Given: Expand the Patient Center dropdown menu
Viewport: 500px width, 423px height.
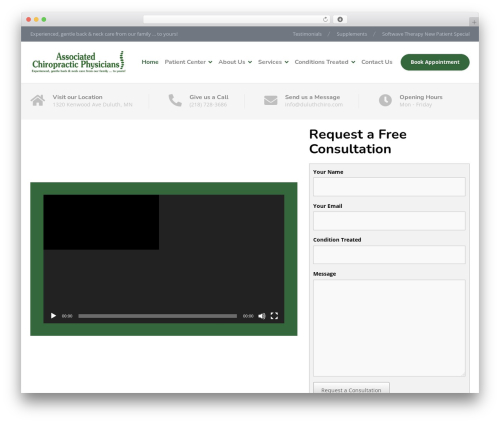Looking at the screenshot, I should pyautogui.click(x=188, y=62).
